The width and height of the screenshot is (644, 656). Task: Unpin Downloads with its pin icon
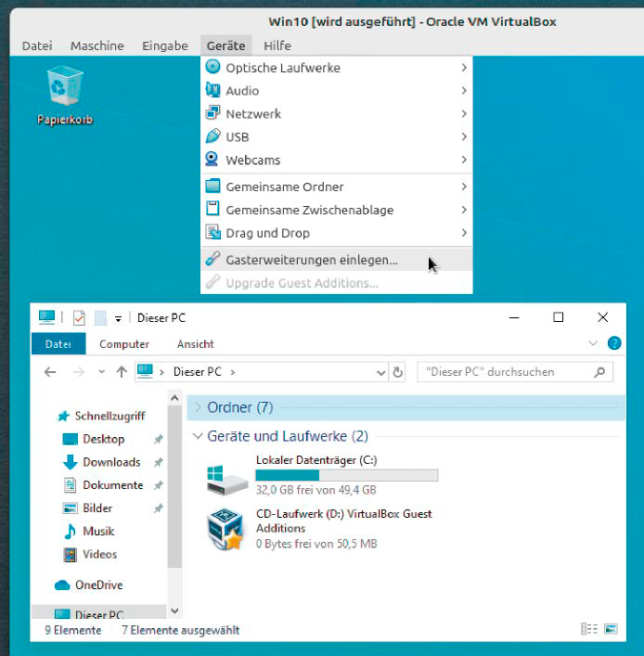pos(158,462)
